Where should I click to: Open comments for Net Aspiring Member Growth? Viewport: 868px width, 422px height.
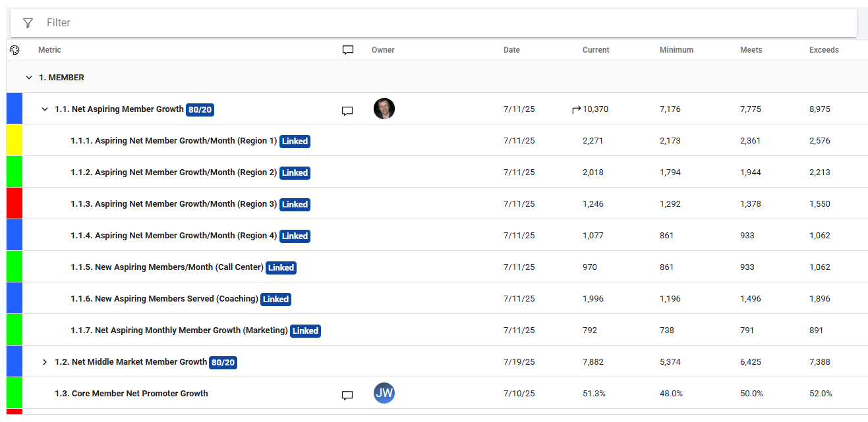pyautogui.click(x=347, y=111)
